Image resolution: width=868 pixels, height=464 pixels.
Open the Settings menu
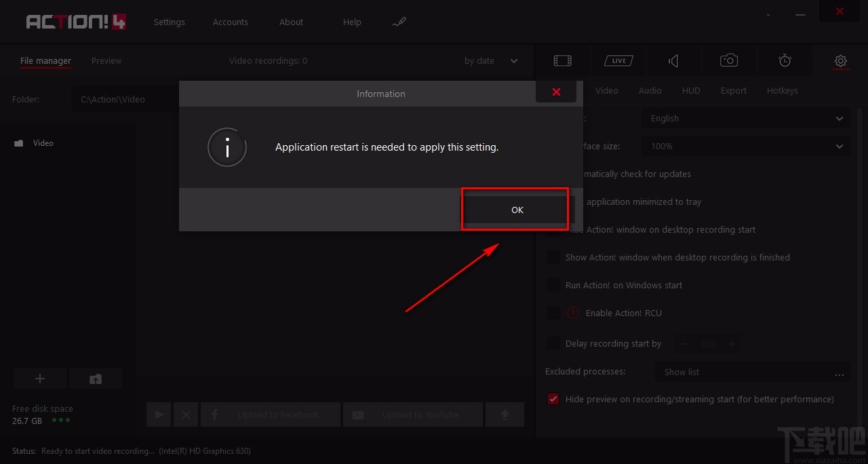tap(170, 22)
